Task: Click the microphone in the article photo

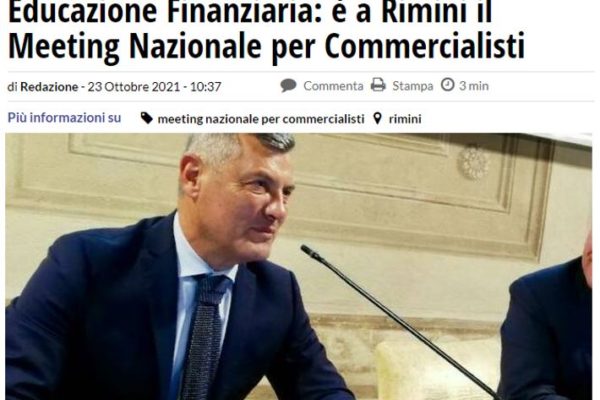Action: tap(398, 322)
